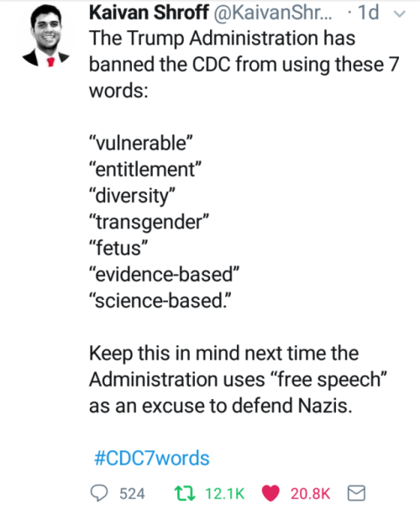View the 20.8K likes count
Screen dimensions: 420x510
(311, 494)
